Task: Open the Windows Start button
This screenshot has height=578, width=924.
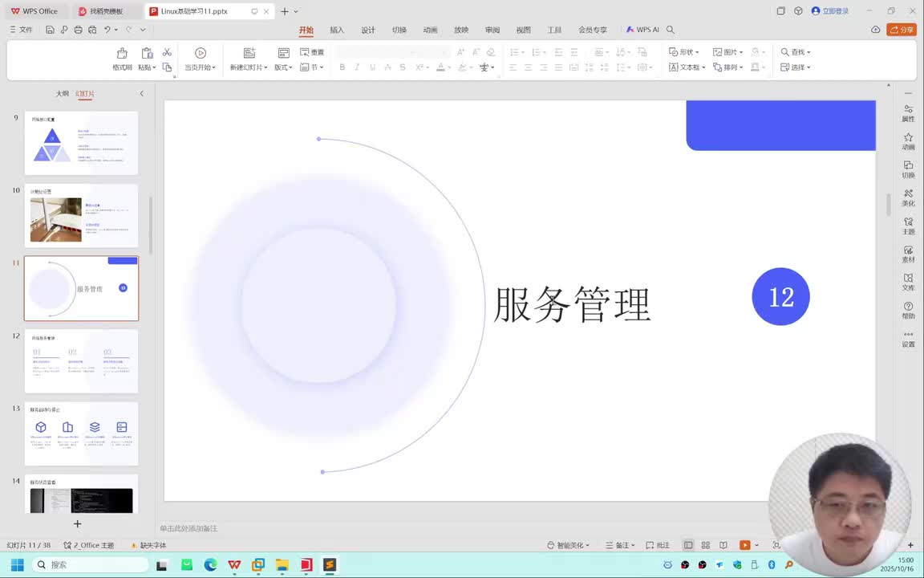Action: (17, 565)
